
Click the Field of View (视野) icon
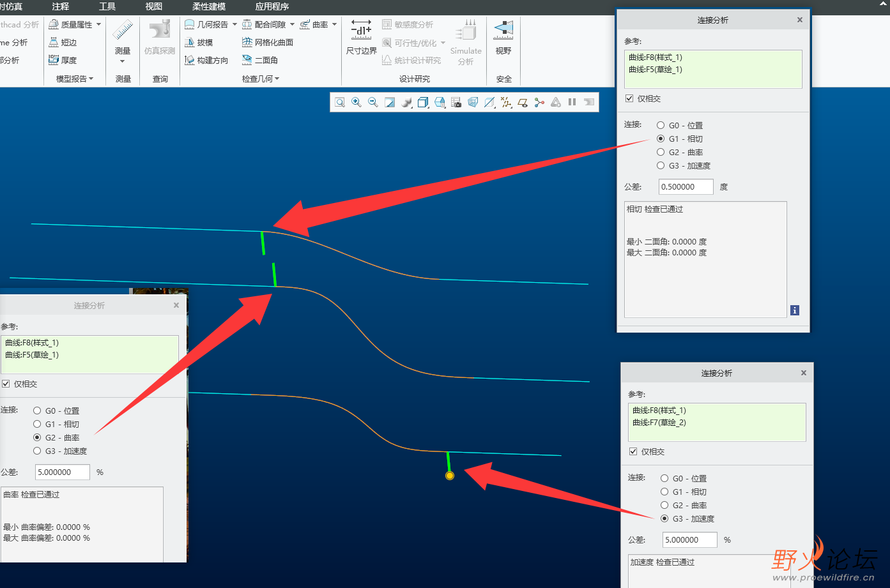504,29
